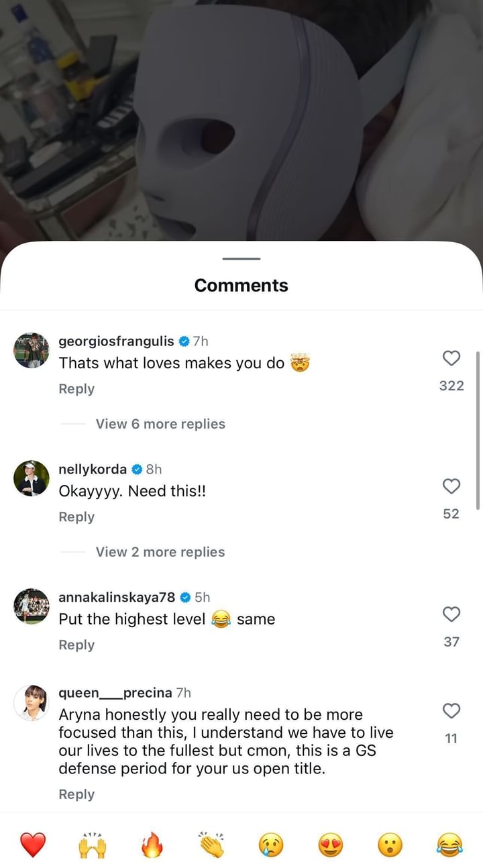Viewport: 483px width, 868px height.
Task: Tap the raised hands emoji reaction
Action: tap(93, 845)
